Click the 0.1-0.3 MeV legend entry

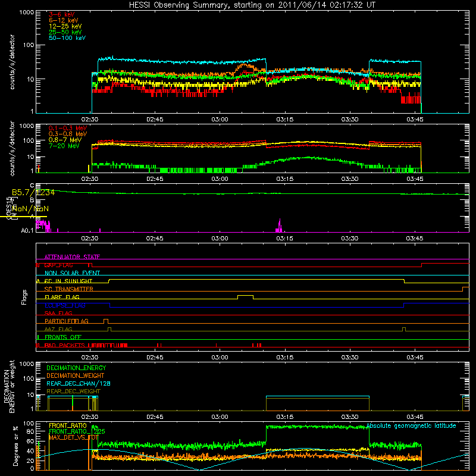(68, 128)
